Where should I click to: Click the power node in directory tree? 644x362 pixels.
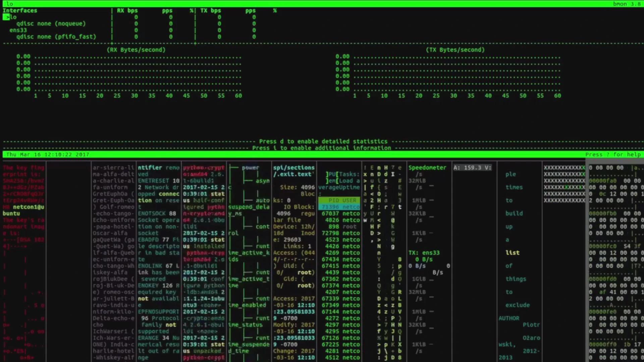coord(250,168)
